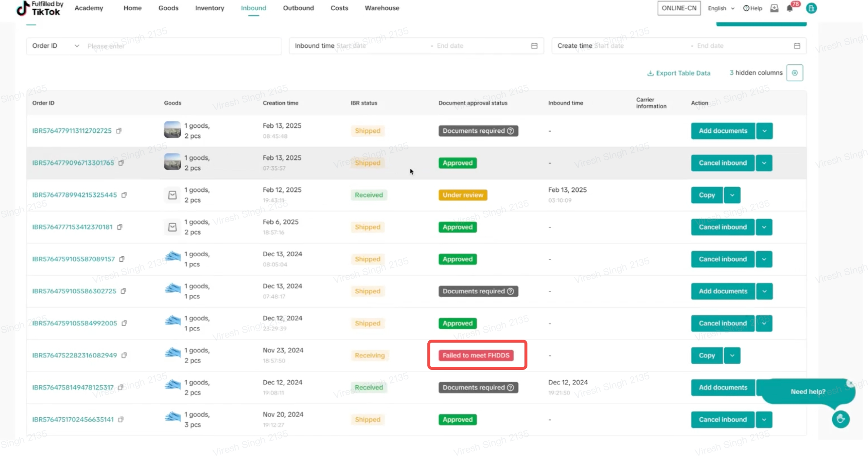Viewport: 868px width, 472px height.
Task: Open Create time calendar picker
Action: point(797,46)
